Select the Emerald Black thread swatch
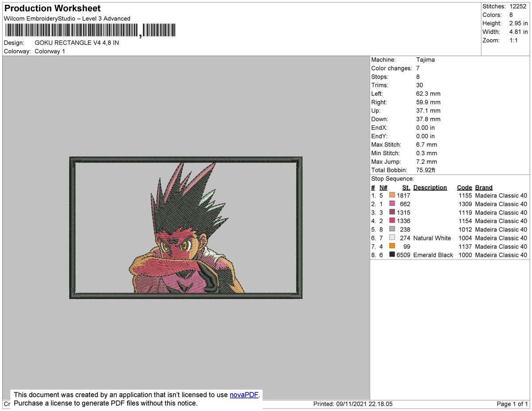532x411 pixels. coord(392,254)
